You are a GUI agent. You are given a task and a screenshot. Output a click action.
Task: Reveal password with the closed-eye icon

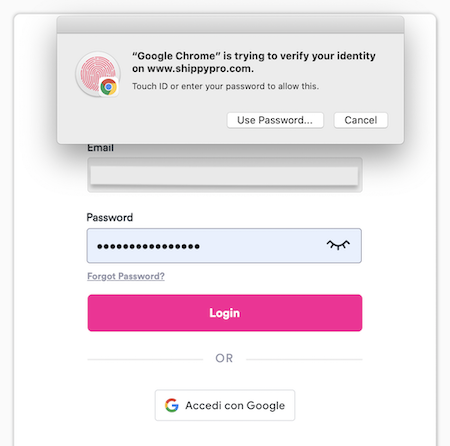(338, 245)
